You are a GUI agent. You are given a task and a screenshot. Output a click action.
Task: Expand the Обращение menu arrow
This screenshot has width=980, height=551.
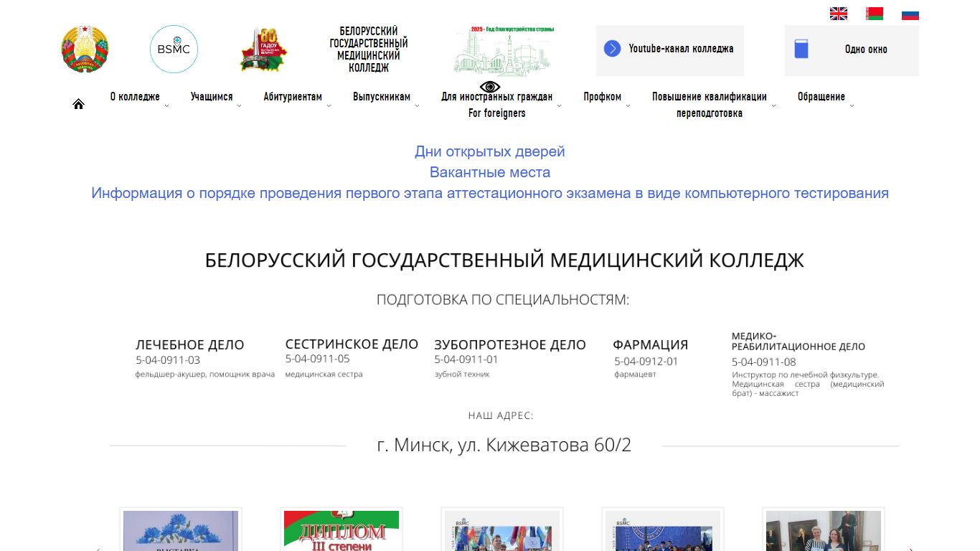pos(852,105)
